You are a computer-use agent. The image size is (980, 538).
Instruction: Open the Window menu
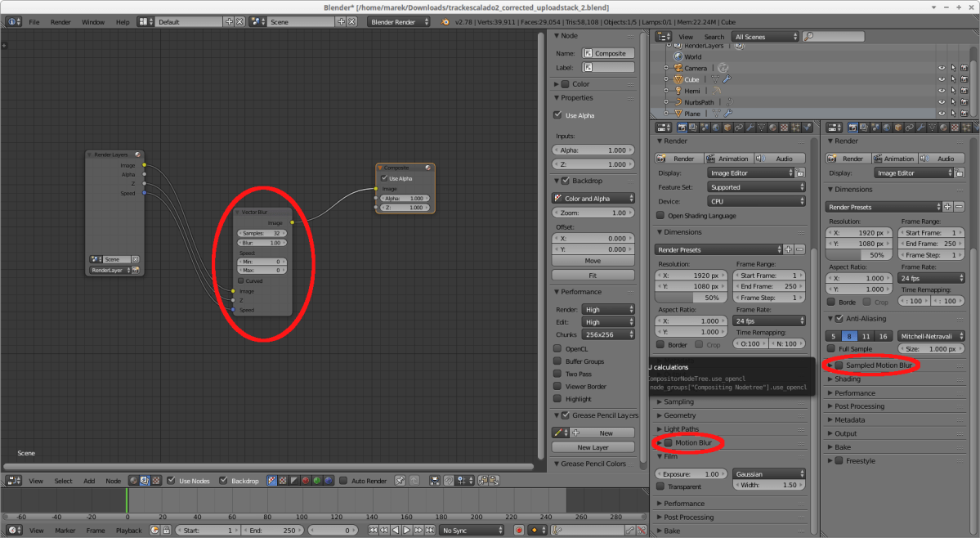tap(93, 22)
